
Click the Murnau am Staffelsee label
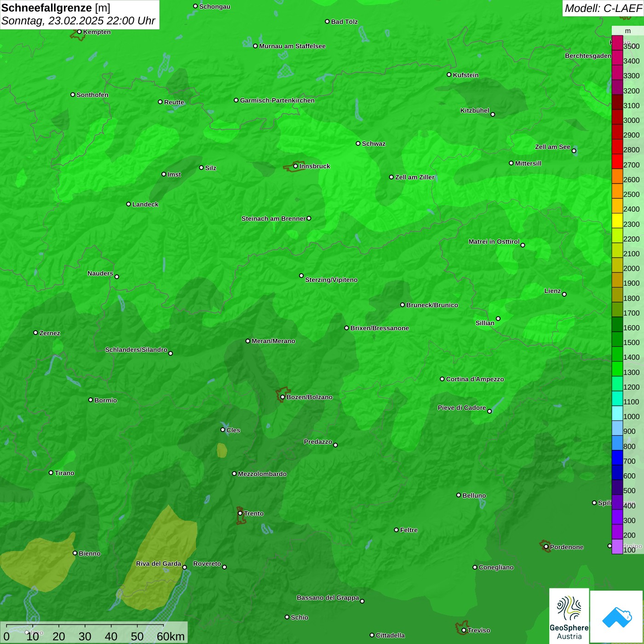tap(292, 46)
